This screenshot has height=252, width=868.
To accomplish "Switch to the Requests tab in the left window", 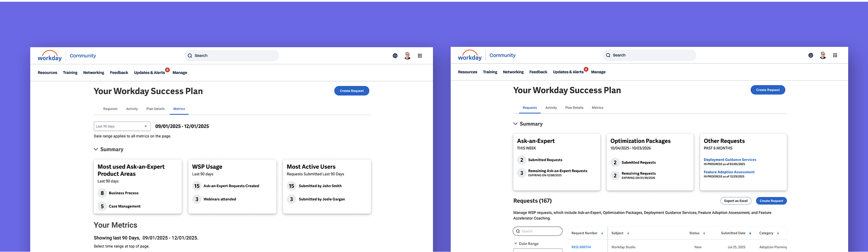I will 110,109.
